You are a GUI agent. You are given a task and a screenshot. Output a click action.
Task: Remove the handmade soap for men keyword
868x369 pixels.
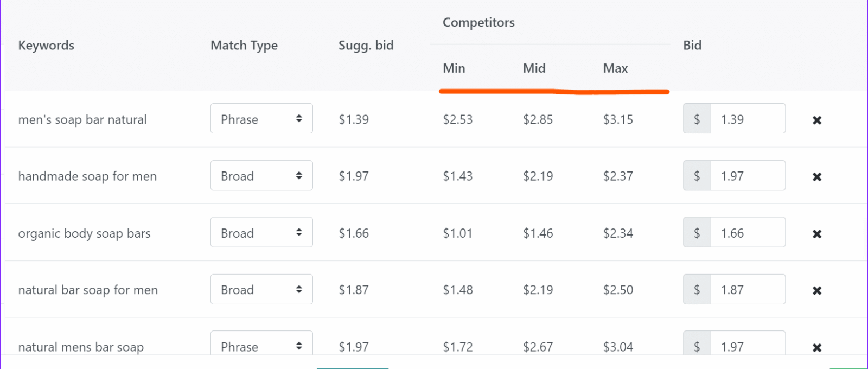(817, 177)
